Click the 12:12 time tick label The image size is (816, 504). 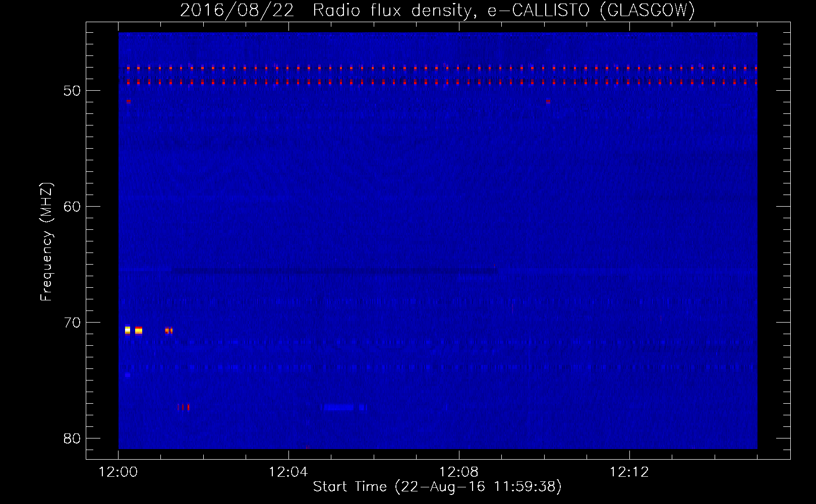629,472
